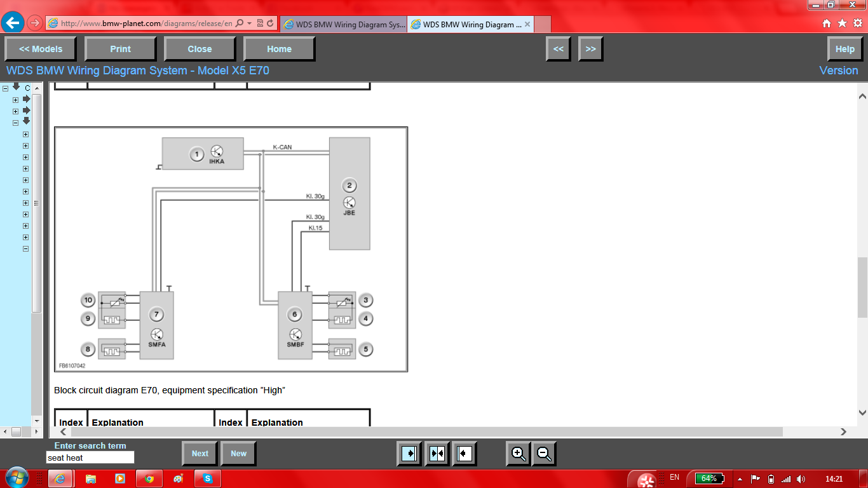Click the Next search button
868x488 pixels.
click(200, 454)
